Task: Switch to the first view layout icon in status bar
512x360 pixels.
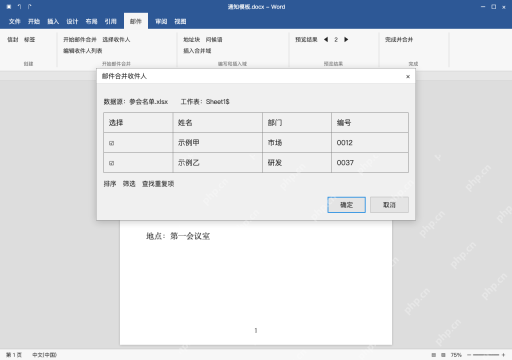Action: (434, 355)
